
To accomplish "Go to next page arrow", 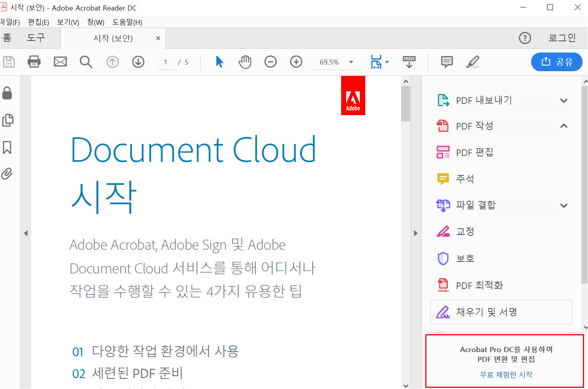I will [138, 62].
